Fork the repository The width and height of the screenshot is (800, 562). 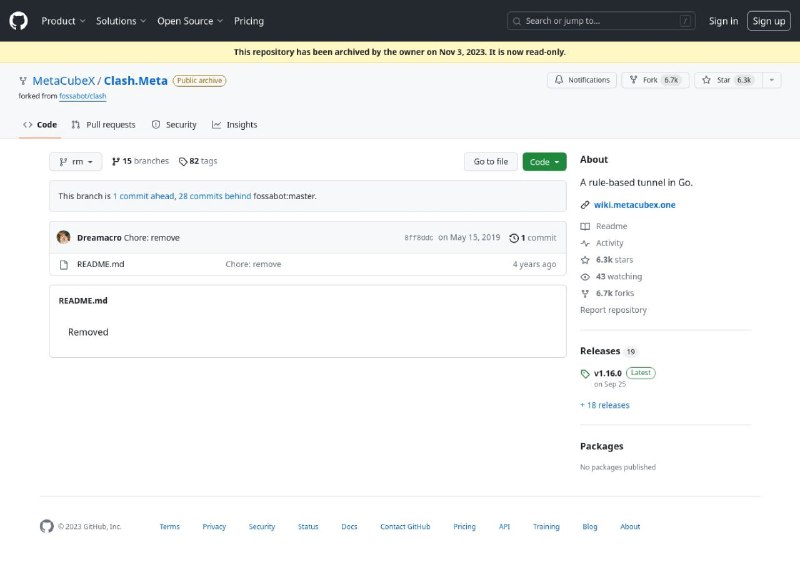point(655,80)
